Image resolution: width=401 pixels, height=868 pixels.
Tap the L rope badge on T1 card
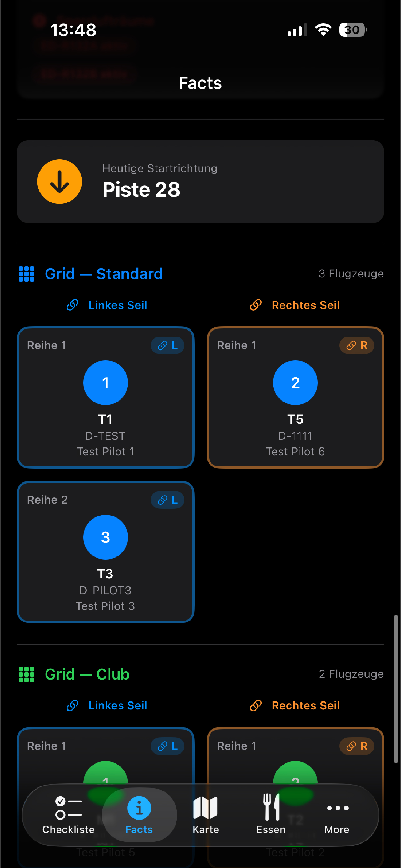[x=167, y=345]
